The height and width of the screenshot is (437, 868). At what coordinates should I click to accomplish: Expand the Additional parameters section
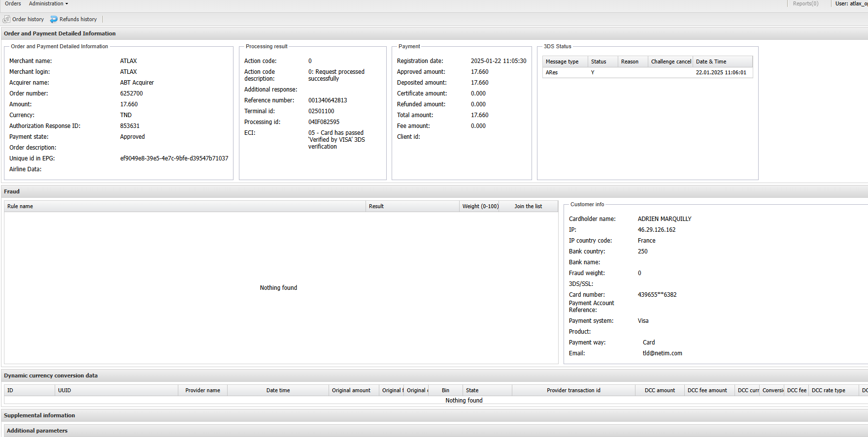pos(37,431)
